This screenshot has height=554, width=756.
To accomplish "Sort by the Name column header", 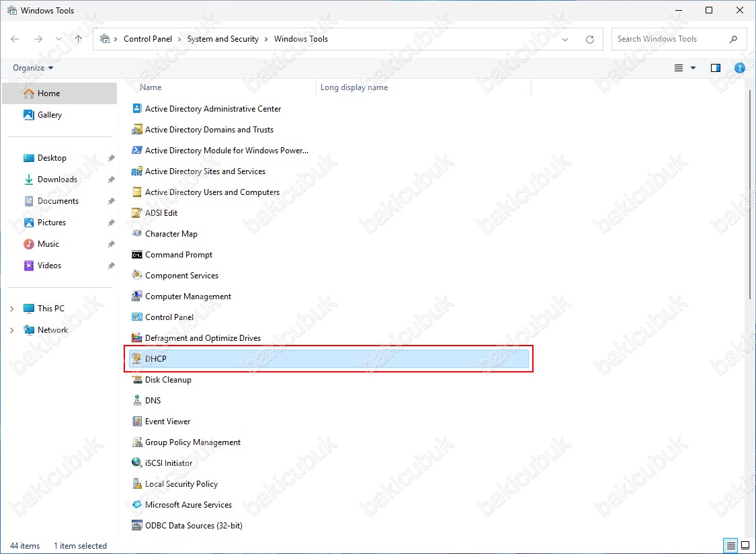I will pos(151,87).
